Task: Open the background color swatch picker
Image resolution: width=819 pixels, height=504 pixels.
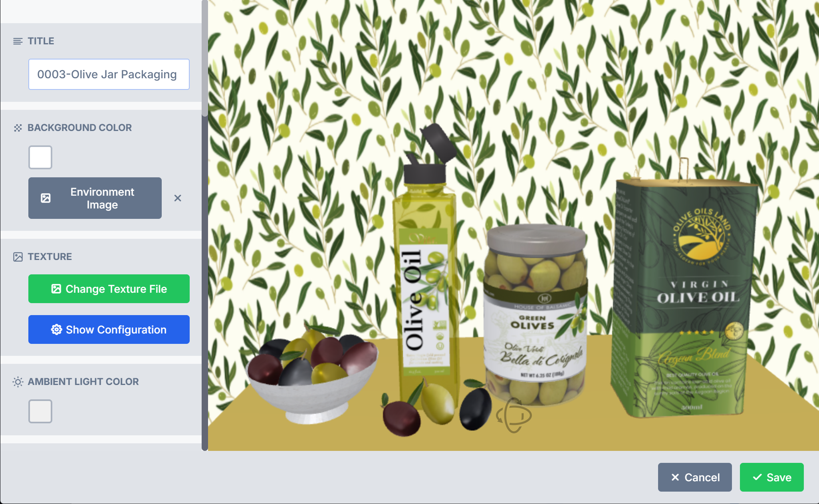Action: coord(40,157)
